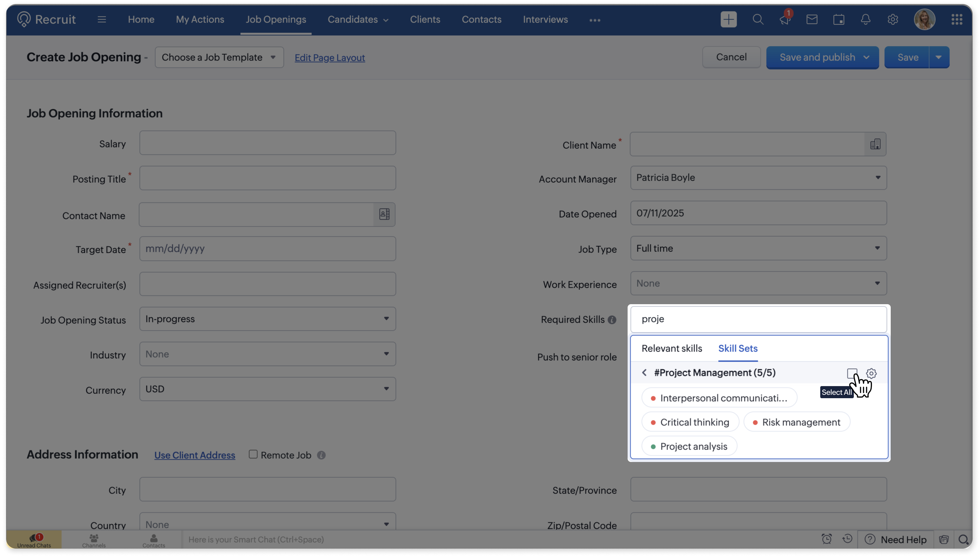Click into the Posting Title field
The image size is (980, 558).
(x=267, y=178)
